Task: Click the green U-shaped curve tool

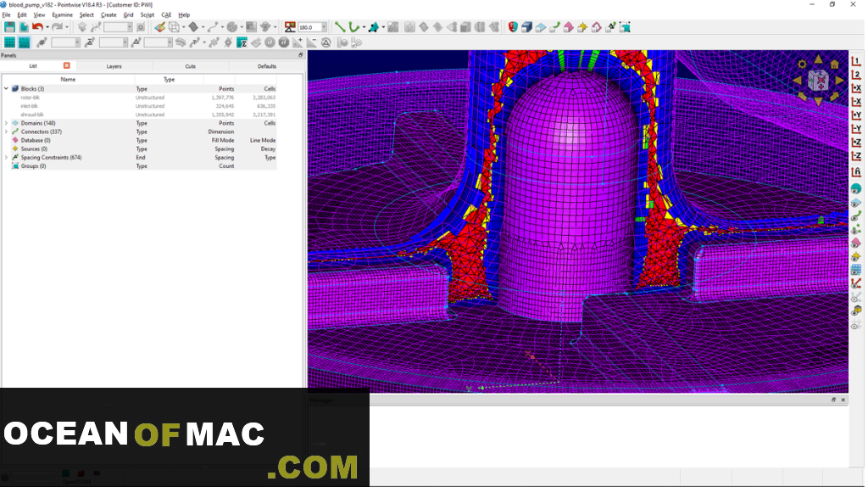Action: [x=353, y=27]
